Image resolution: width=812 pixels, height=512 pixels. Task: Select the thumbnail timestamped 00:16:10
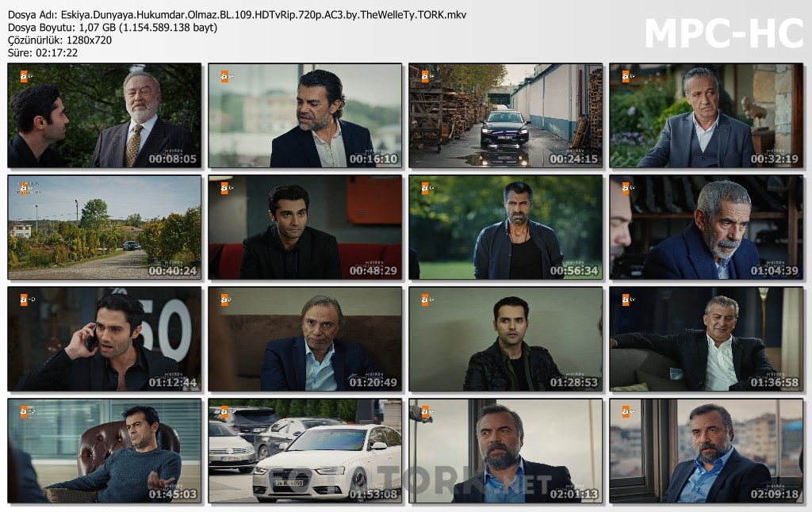point(305,116)
